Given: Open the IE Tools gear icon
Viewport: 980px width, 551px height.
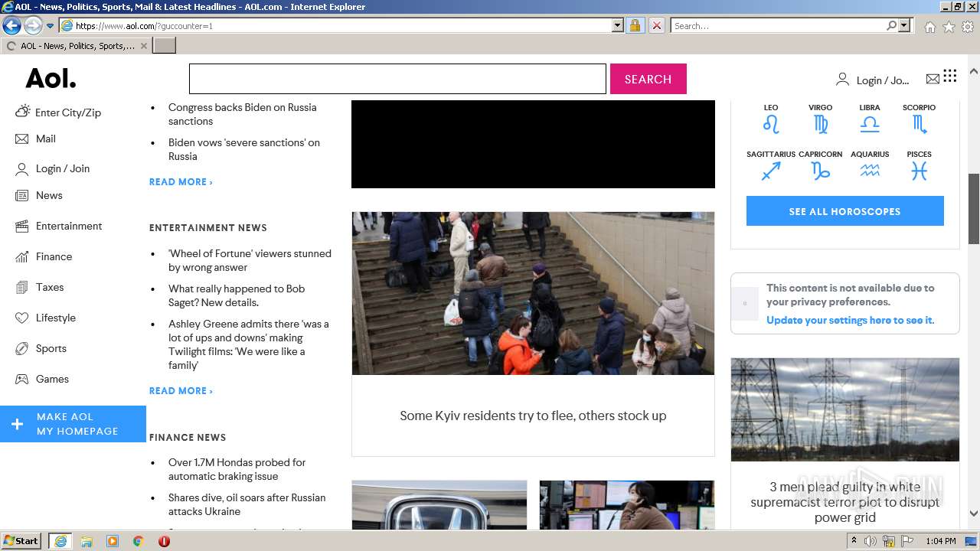Looking at the screenshot, I should click(x=968, y=27).
